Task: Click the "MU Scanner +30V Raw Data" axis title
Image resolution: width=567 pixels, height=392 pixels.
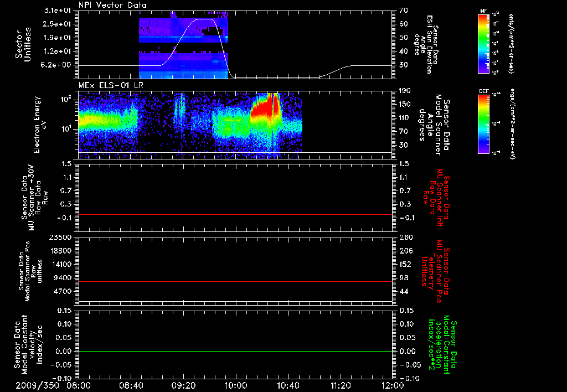Action: tap(34, 198)
